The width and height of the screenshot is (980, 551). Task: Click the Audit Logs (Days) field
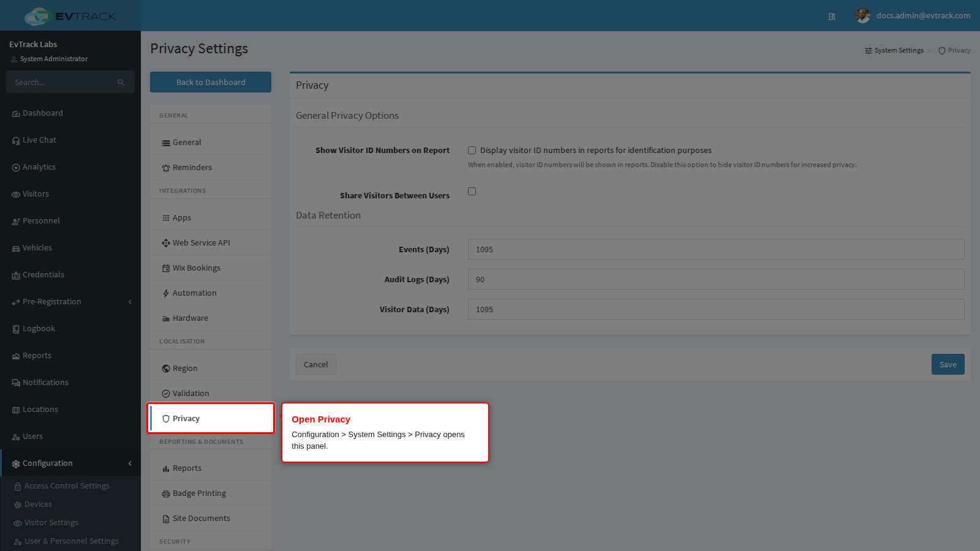(716, 279)
